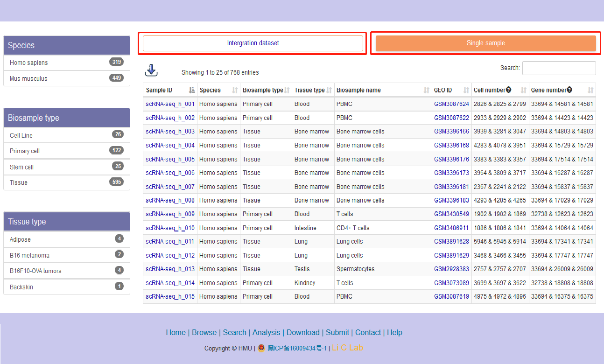This screenshot has width=604, height=364.
Task: Sort table by Sample ID column icon
Action: 192,90
